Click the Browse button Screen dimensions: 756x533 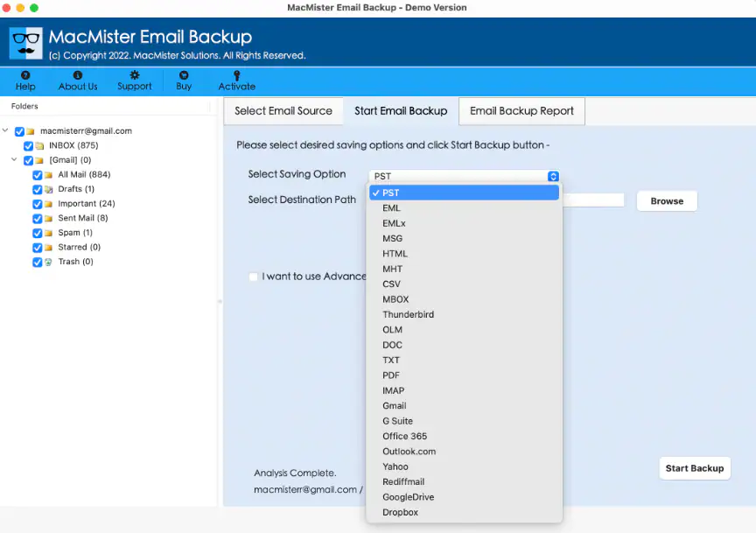click(667, 201)
